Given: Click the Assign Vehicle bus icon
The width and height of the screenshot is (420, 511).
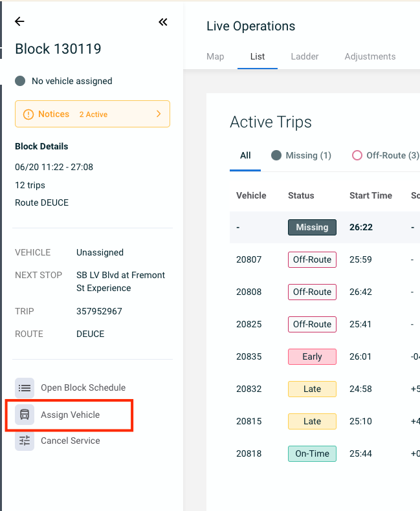Looking at the screenshot, I should 25,415.
